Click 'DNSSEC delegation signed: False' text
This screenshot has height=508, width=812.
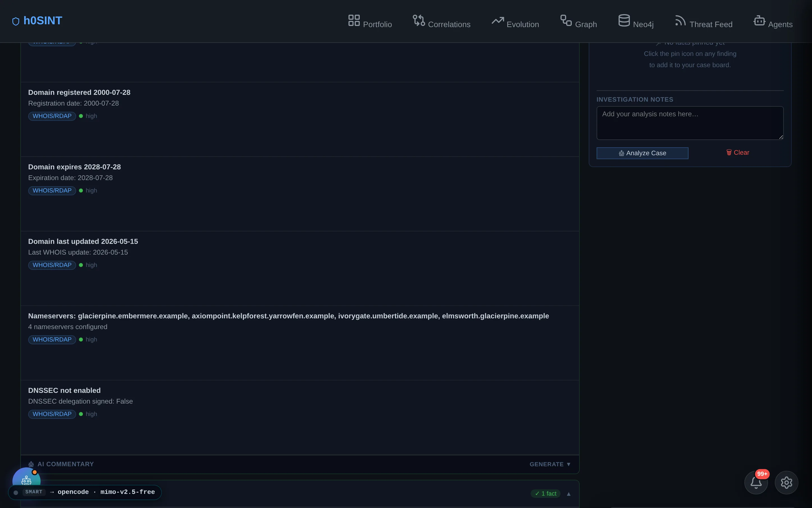[81, 402]
